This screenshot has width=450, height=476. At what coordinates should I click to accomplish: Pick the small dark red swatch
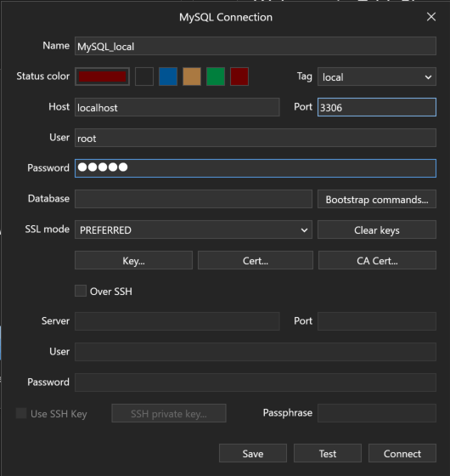point(239,76)
